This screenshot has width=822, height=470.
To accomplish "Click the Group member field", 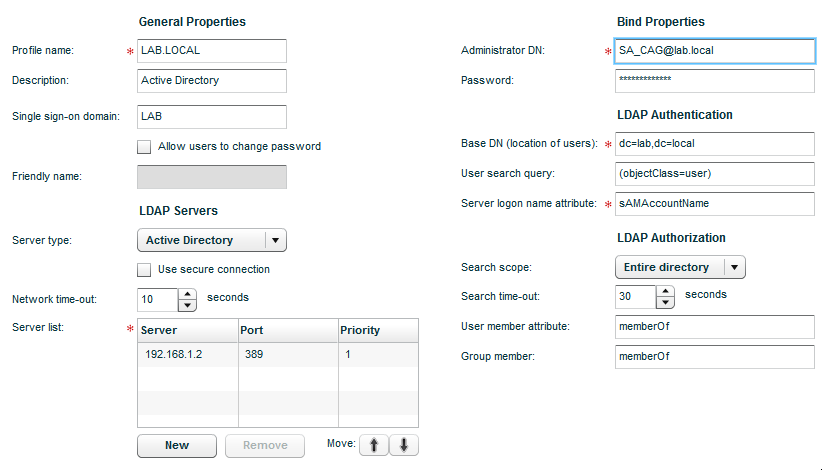I will click(715, 356).
